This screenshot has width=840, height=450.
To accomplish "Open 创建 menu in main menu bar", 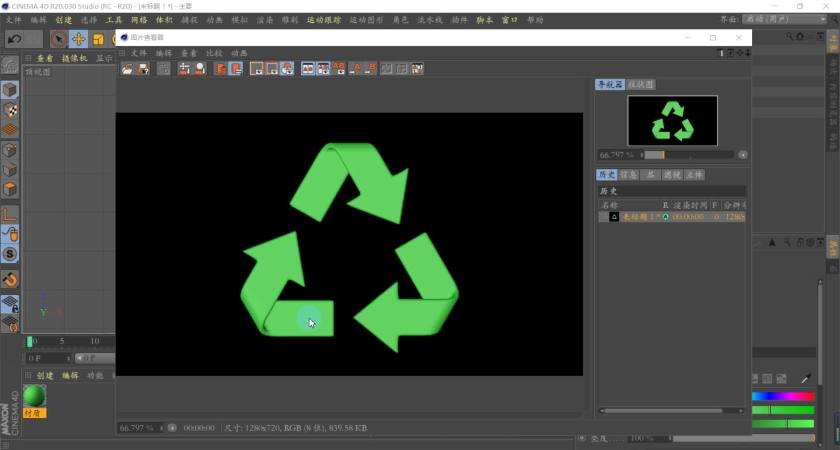I will coord(64,20).
